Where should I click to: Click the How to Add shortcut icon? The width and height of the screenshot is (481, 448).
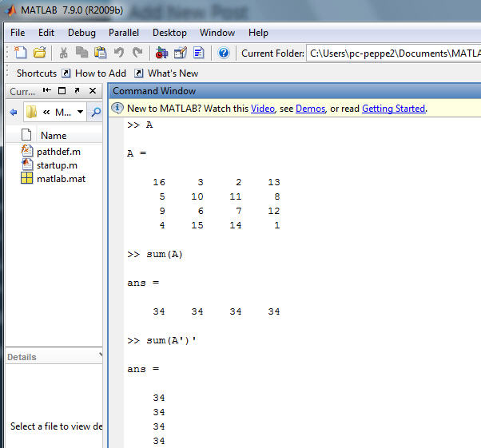pyautogui.click(x=66, y=73)
